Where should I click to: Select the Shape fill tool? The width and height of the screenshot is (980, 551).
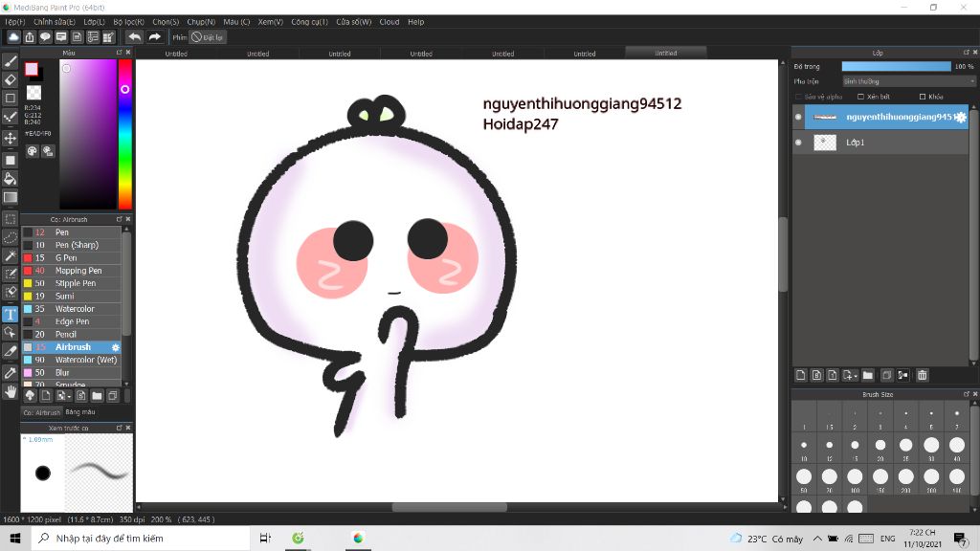click(x=11, y=160)
